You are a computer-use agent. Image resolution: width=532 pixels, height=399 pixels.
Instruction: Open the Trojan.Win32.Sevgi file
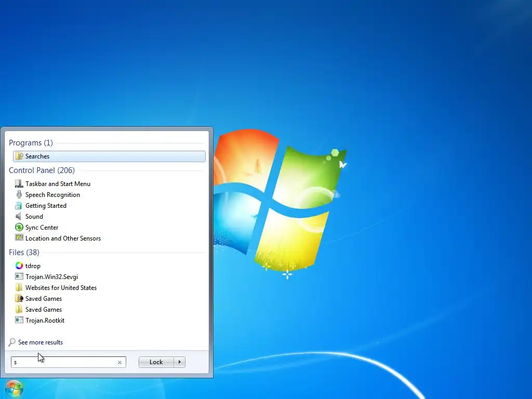tap(109, 276)
